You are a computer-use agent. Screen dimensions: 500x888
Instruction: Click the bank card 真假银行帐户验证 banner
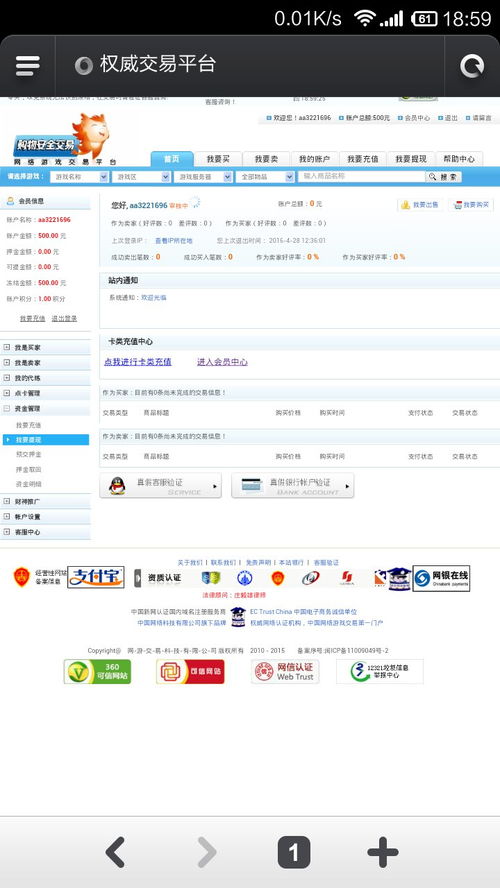[293, 486]
